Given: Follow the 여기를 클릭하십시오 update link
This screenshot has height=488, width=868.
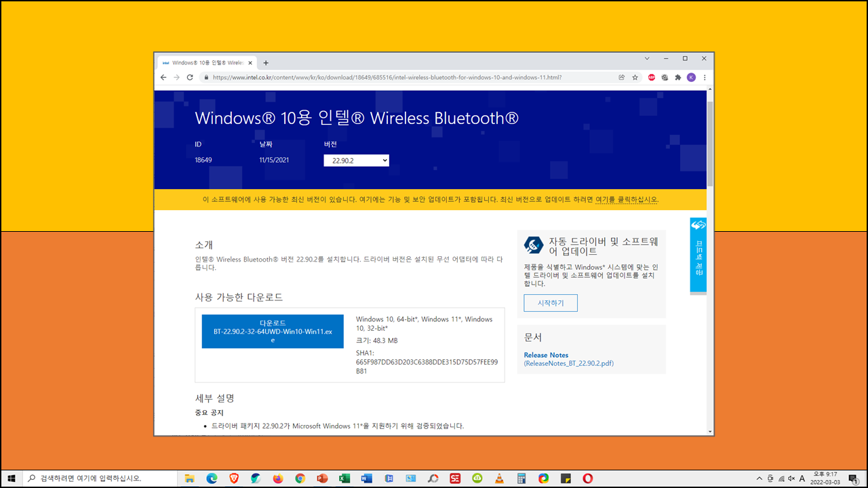Looking at the screenshot, I should 627,200.
